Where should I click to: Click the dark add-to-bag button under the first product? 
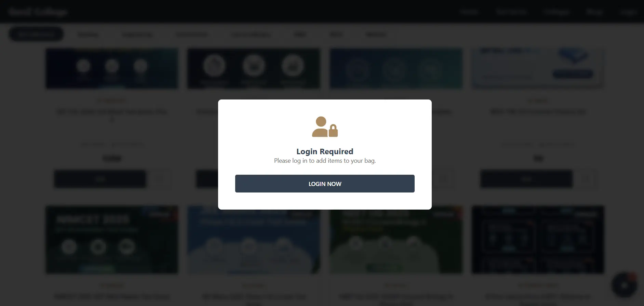(100, 179)
